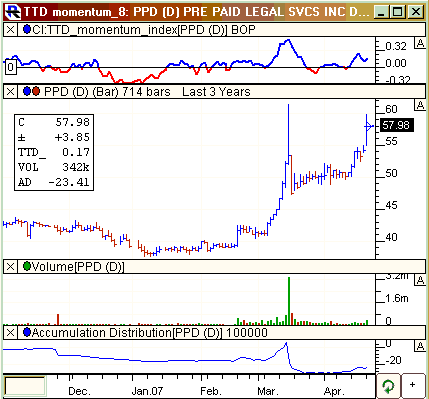Image resolution: width=429 pixels, height=399 pixels.
Task: Click the empty input box at bottom left
Action: pyautogui.click(x=25, y=386)
